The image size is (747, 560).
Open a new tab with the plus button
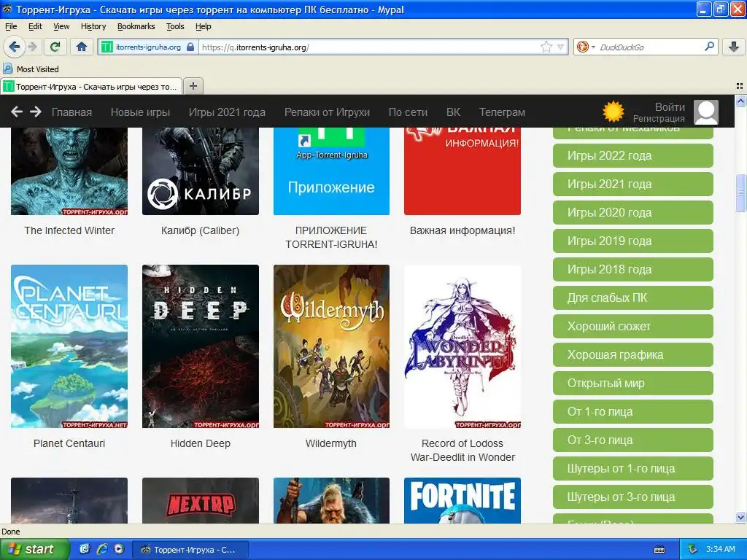tap(193, 86)
